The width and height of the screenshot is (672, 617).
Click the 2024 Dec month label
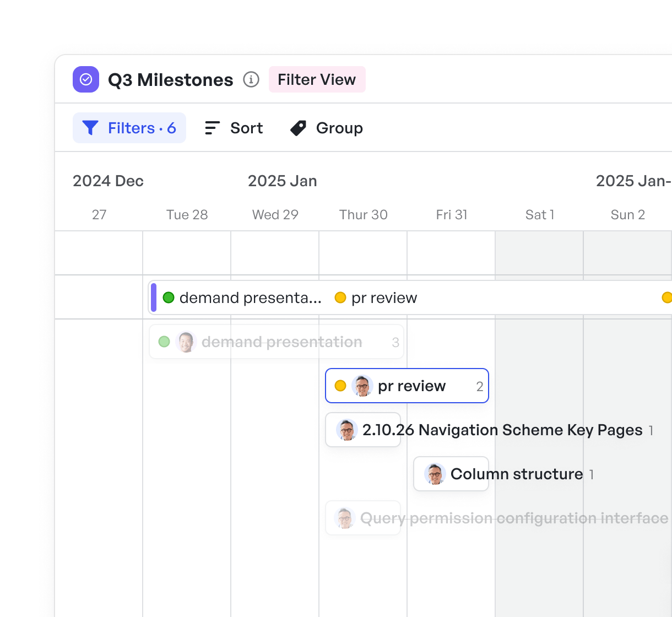108,181
